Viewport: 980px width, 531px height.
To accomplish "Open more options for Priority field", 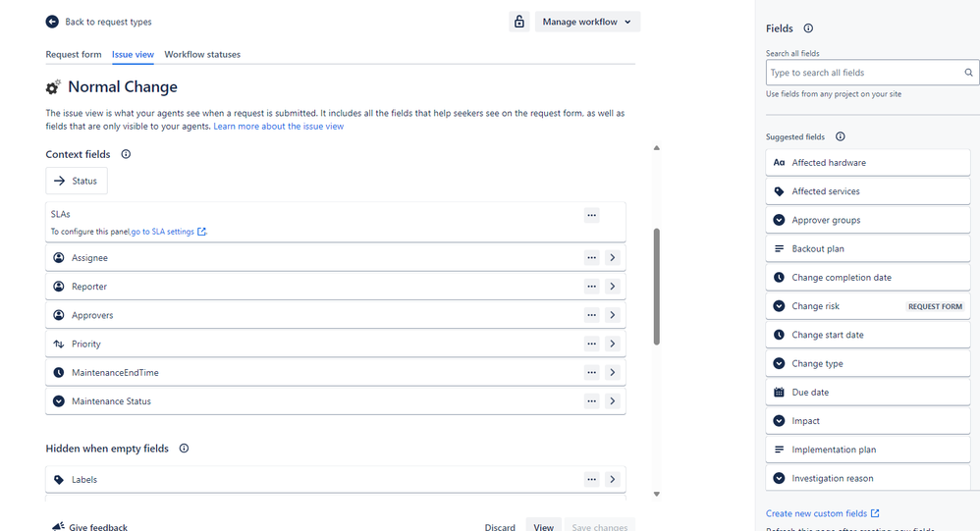I will (591, 345).
